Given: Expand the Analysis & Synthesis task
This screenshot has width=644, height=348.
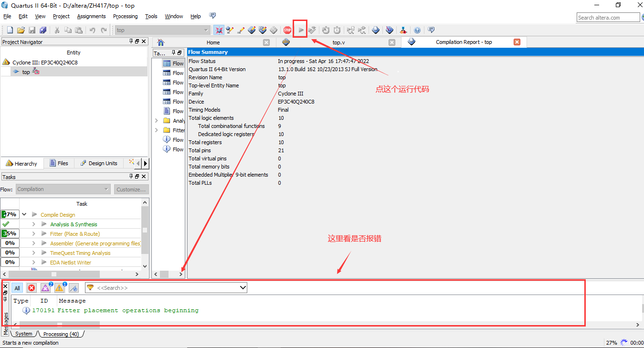Looking at the screenshot, I should (34, 224).
